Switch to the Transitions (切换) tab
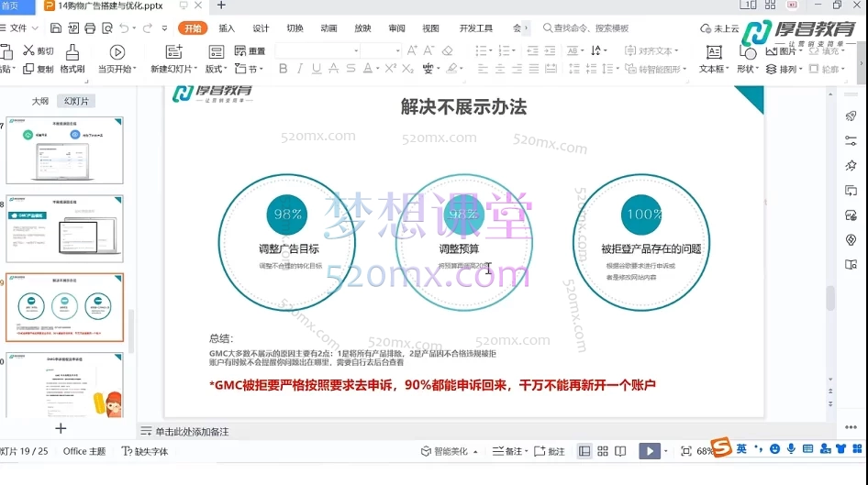 (295, 28)
